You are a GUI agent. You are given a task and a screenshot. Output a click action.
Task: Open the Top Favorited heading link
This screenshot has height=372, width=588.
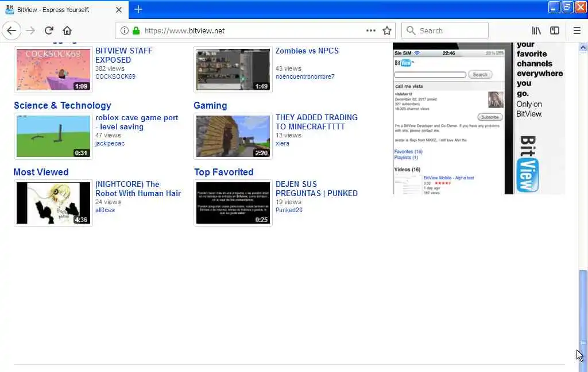(x=224, y=172)
